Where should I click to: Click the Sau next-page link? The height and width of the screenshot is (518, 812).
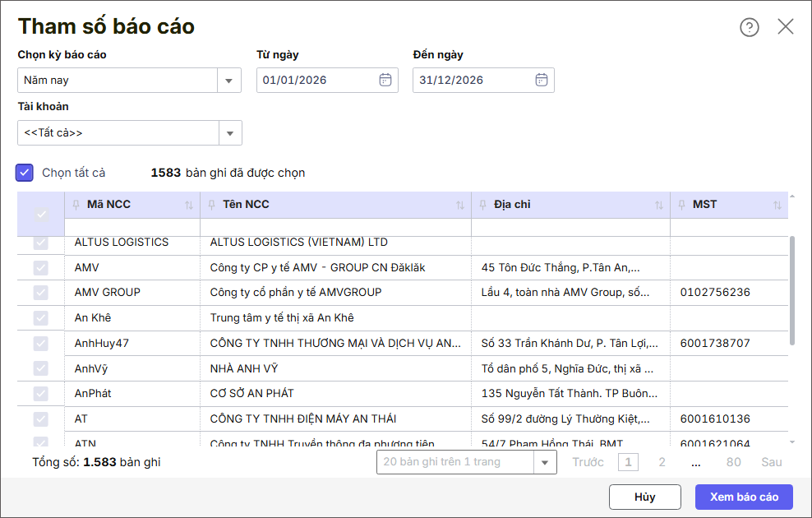tap(771, 462)
